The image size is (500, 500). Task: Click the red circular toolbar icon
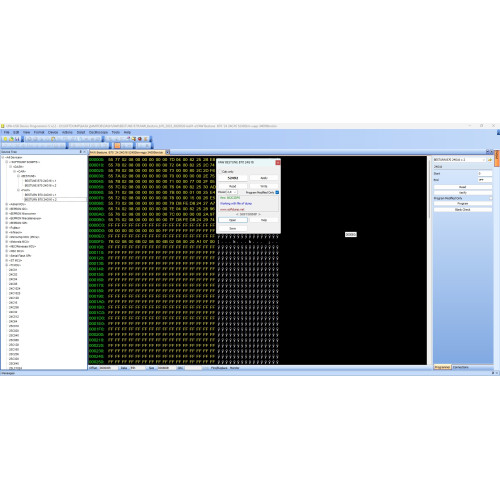[x=140, y=139]
